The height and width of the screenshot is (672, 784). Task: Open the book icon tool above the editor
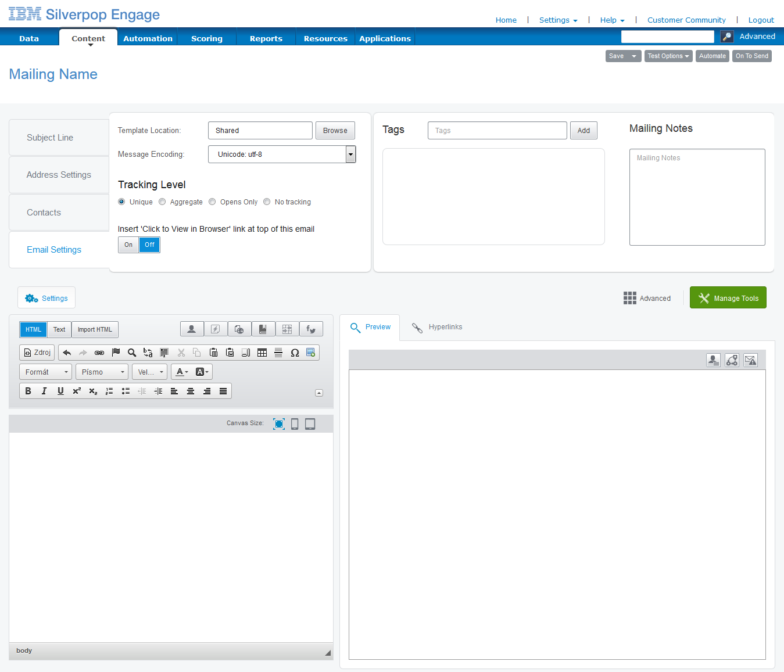263,329
